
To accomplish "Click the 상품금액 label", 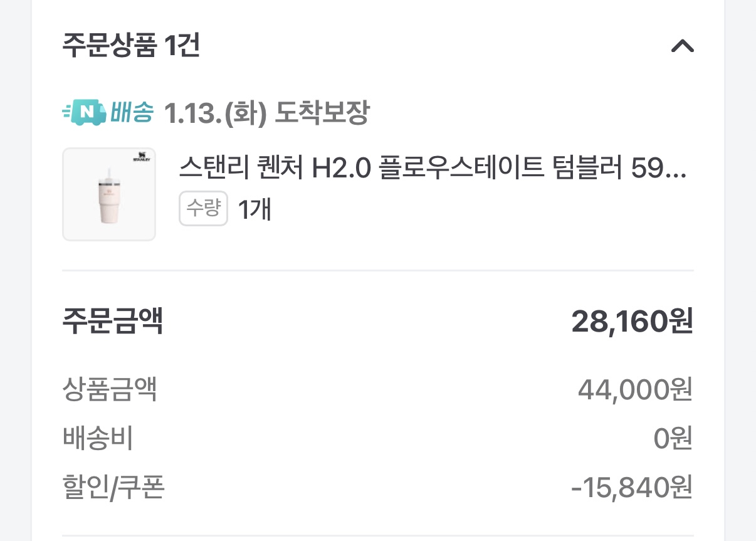I will coord(110,390).
